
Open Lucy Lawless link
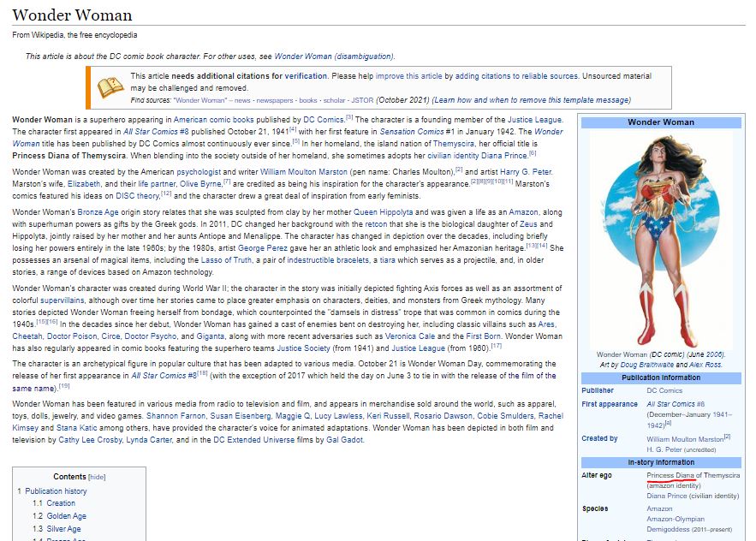(x=338, y=416)
